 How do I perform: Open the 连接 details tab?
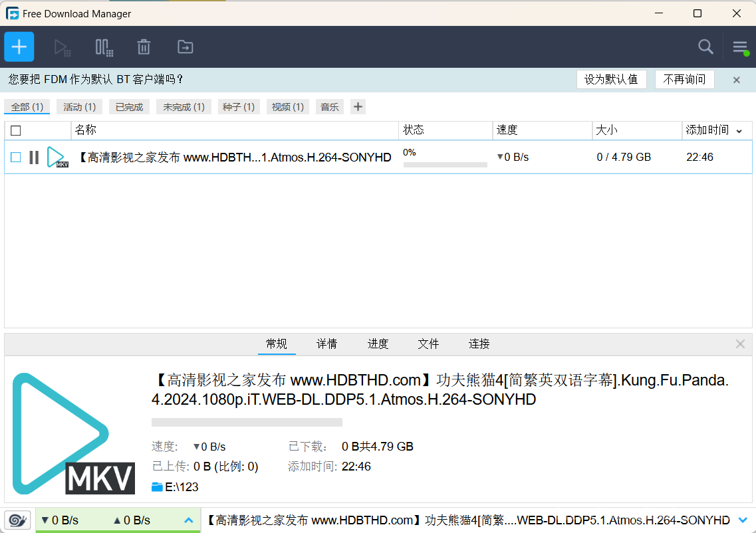coord(479,344)
